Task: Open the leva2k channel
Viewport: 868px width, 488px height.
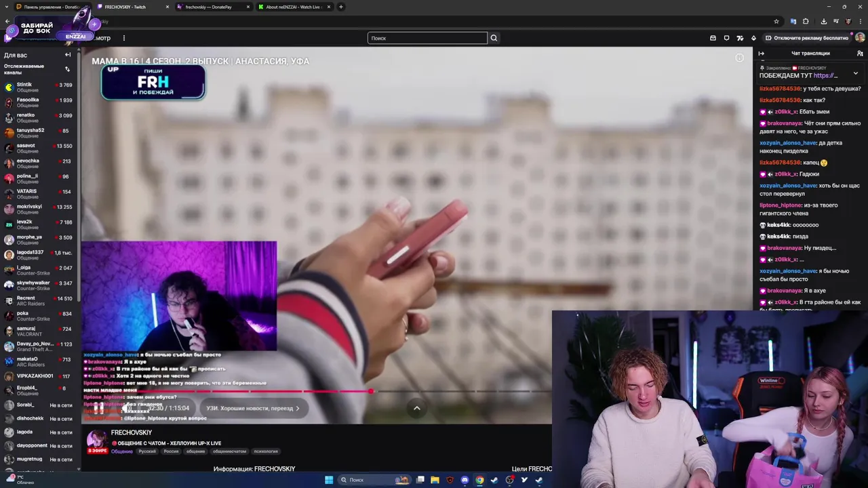Action: click(40, 224)
